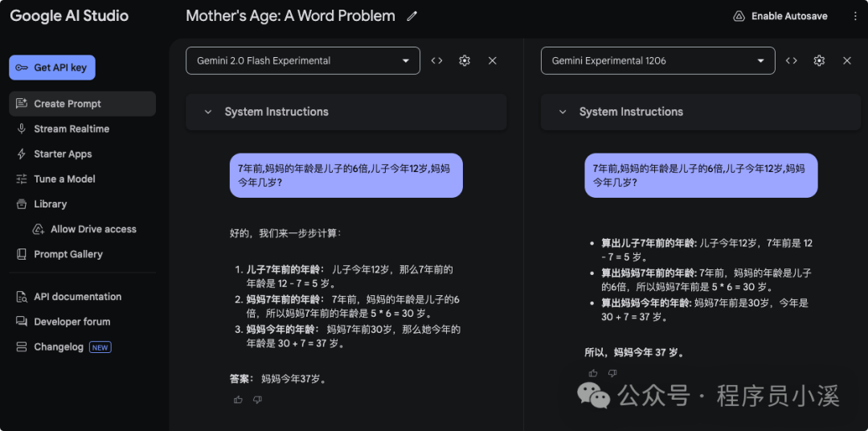Close the Gemini 2.0 Flash Experimental panel
Screen dimensions: 868x431
492,61
